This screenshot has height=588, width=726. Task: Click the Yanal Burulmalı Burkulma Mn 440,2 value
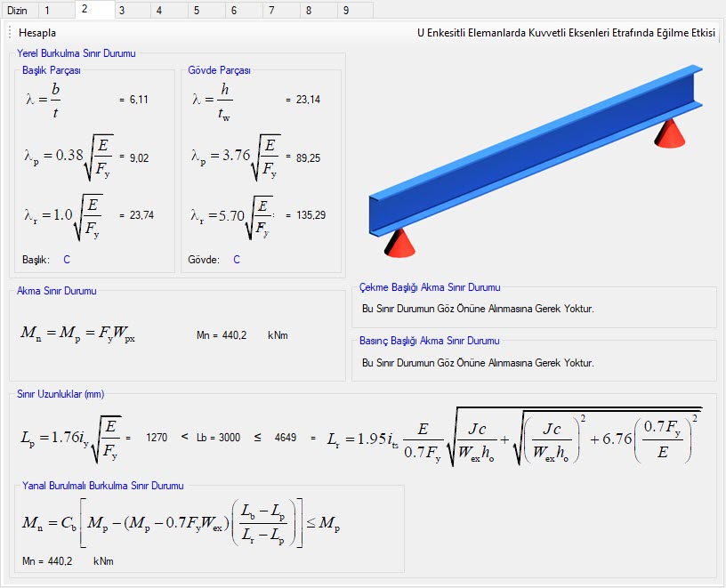(x=60, y=561)
